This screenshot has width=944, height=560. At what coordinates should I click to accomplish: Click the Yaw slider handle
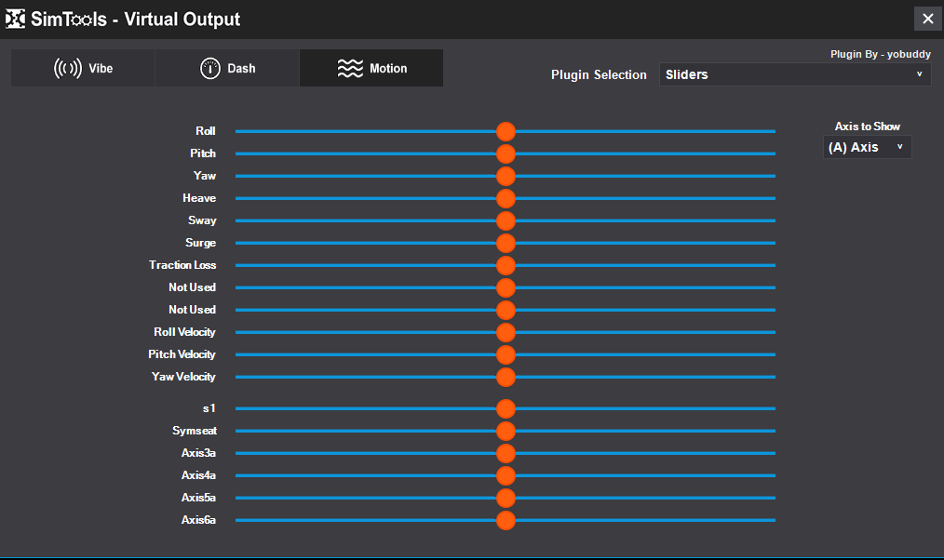pos(506,176)
